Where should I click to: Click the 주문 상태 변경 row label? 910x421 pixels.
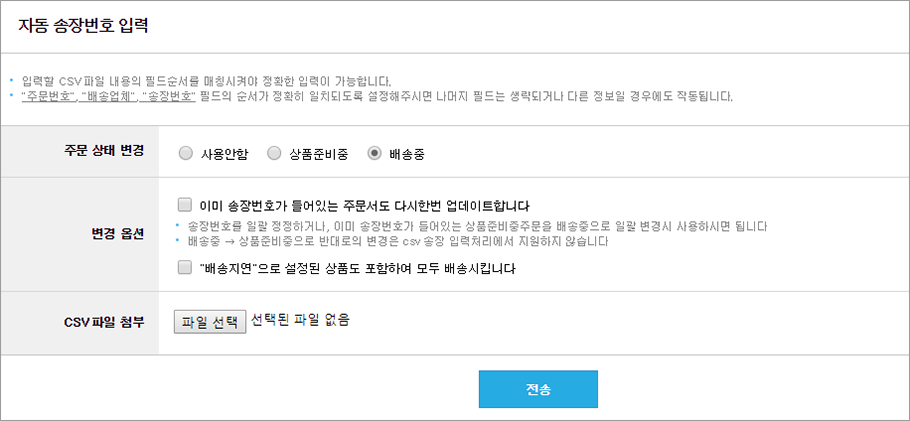pyautogui.click(x=103, y=150)
